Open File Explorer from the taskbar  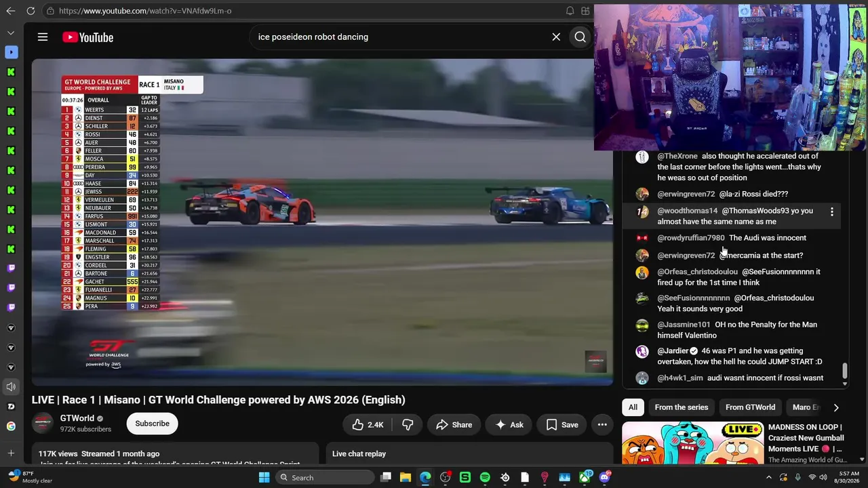coord(405,477)
